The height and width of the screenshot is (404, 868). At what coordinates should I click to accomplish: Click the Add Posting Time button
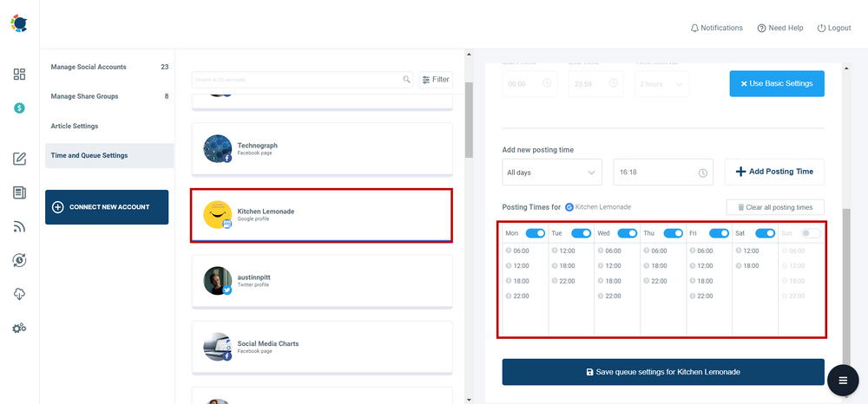(x=774, y=172)
